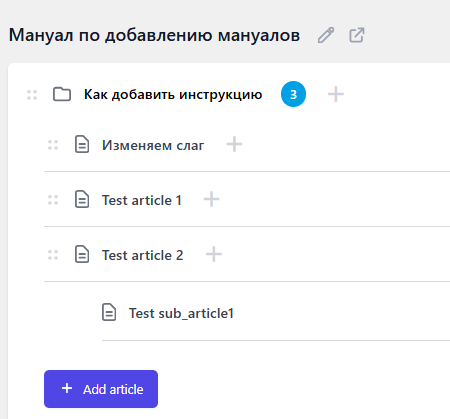Click the folder icon of Как добавить инструкцию
The width and height of the screenshot is (450, 419).
pos(62,94)
